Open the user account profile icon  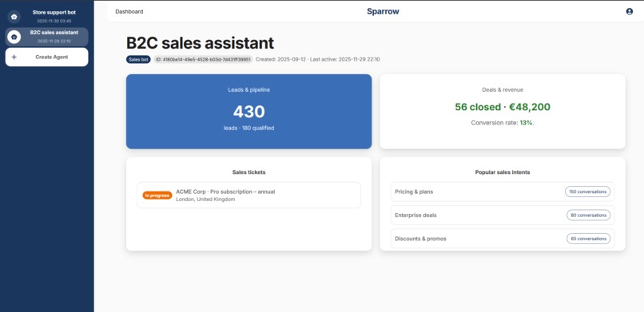629,11
